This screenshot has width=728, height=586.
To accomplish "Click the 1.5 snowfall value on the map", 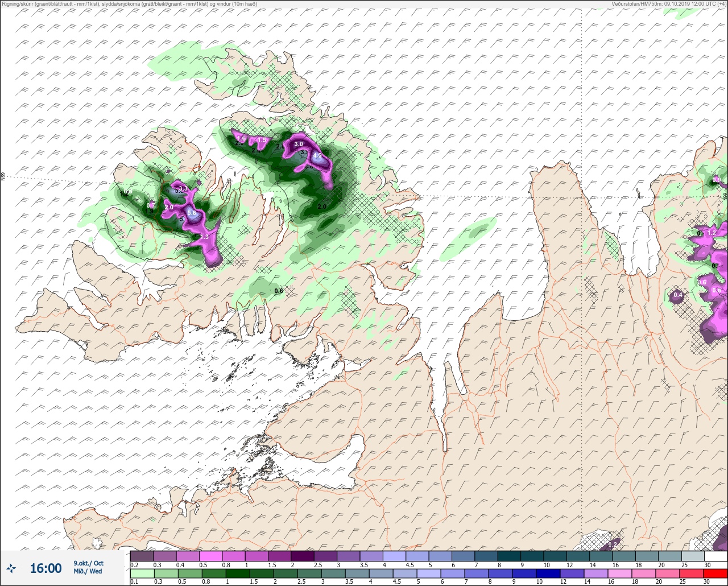I will pyautogui.click(x=262, y=141).
